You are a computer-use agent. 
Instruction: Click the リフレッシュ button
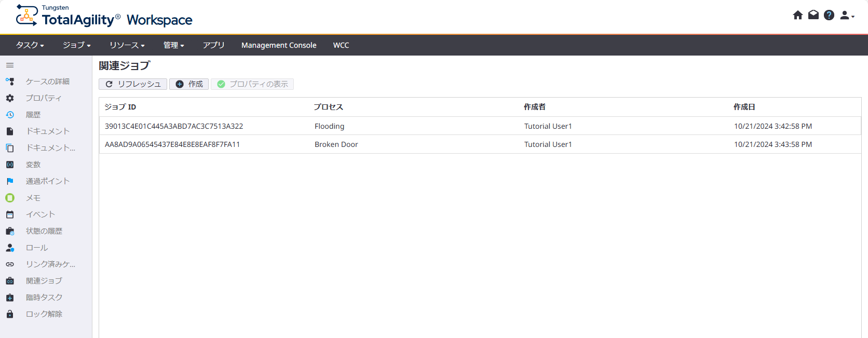click(133, 84)
